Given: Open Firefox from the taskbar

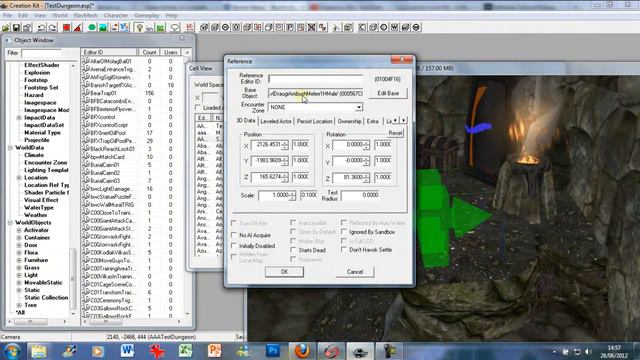Looking at the screenshot, I should point(302,351).
